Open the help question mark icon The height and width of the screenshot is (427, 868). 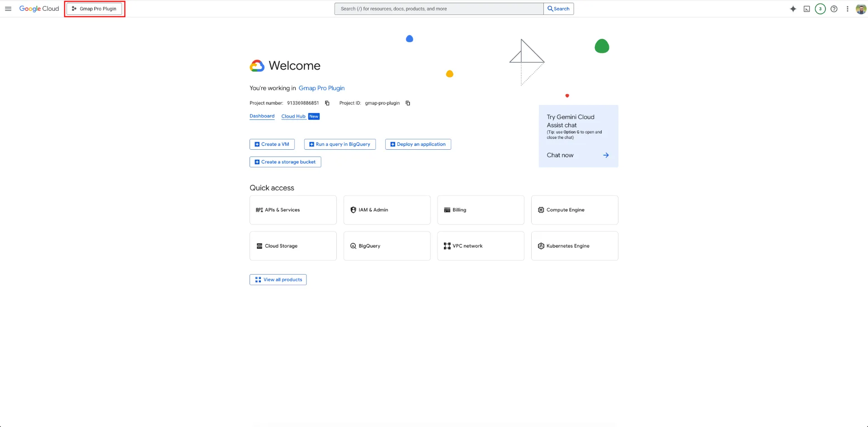coord(834,9)
